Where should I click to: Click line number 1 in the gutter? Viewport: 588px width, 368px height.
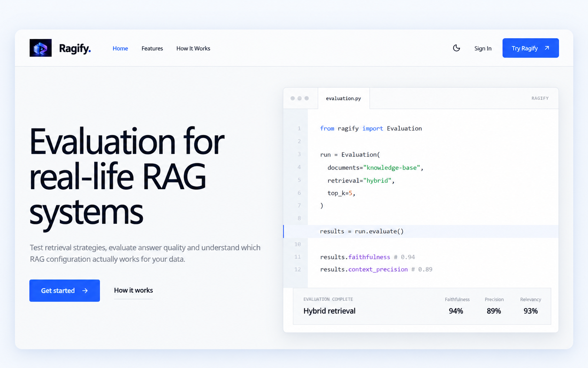click(x=299, y=128)
